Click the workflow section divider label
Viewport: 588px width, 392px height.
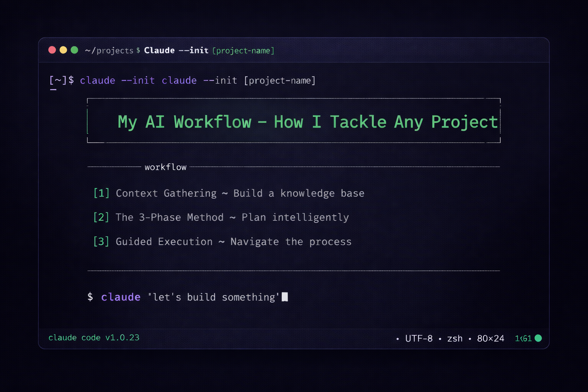(165, 167)
